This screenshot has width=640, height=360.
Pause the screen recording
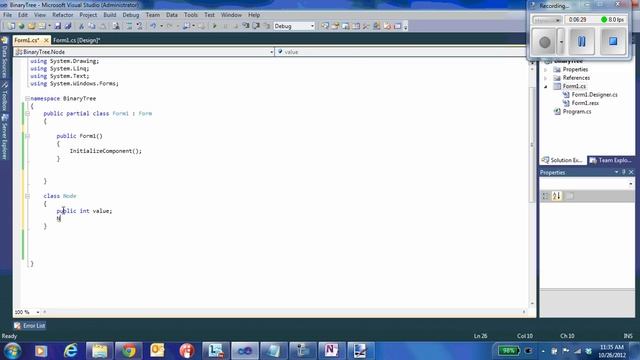coord(582,41)
